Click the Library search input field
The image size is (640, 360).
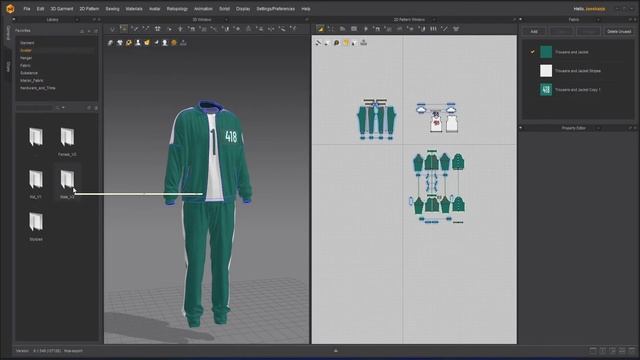[35, 108]
